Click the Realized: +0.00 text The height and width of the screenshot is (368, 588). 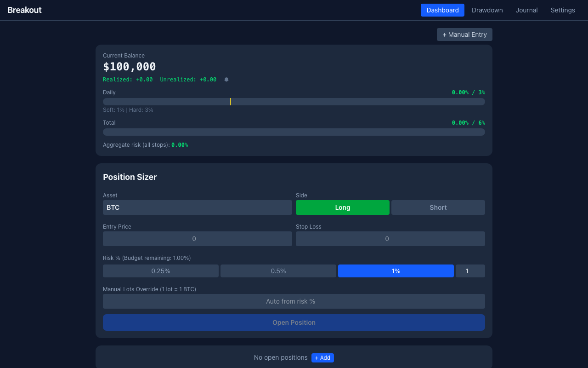(128, 80)
